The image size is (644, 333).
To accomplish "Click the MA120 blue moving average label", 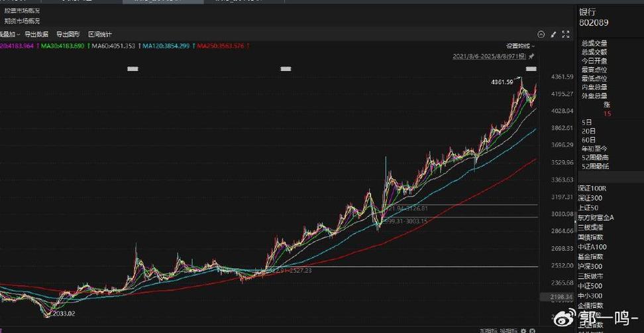I will (166, 46).
